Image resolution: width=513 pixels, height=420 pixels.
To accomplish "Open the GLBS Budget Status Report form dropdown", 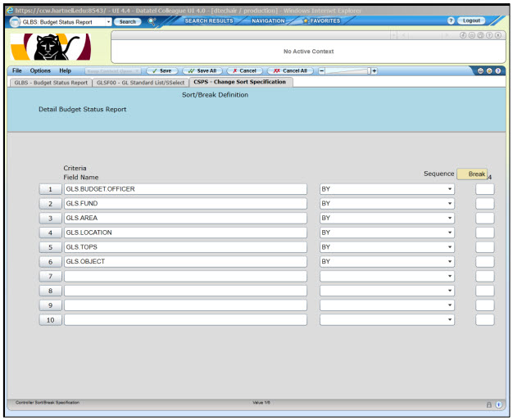I will [x=108, y=22].
